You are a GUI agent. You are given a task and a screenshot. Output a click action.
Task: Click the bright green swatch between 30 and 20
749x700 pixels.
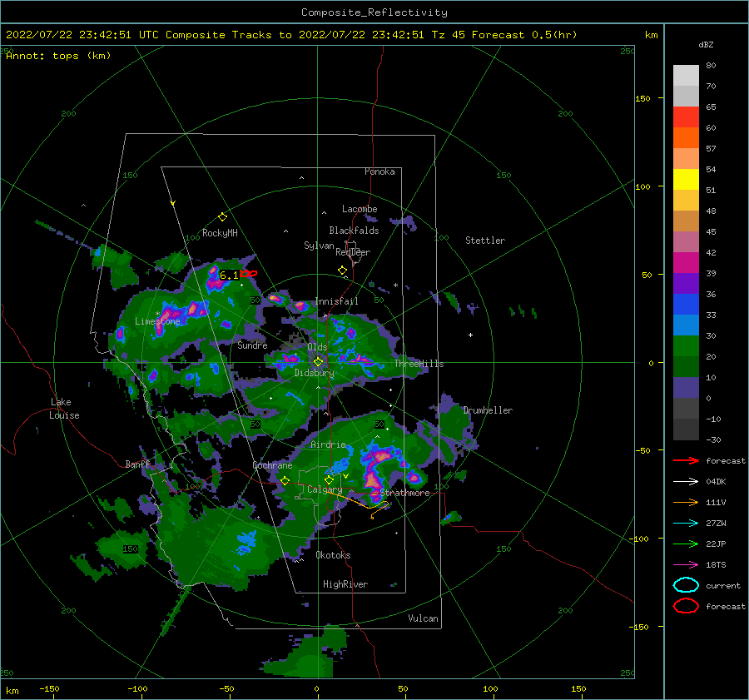[x=686, y=346]
